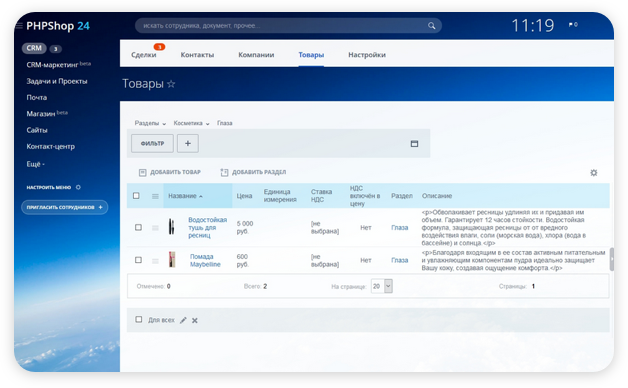Click the header column menu icon
The image size is (628, 388).
tap(155, 196)
